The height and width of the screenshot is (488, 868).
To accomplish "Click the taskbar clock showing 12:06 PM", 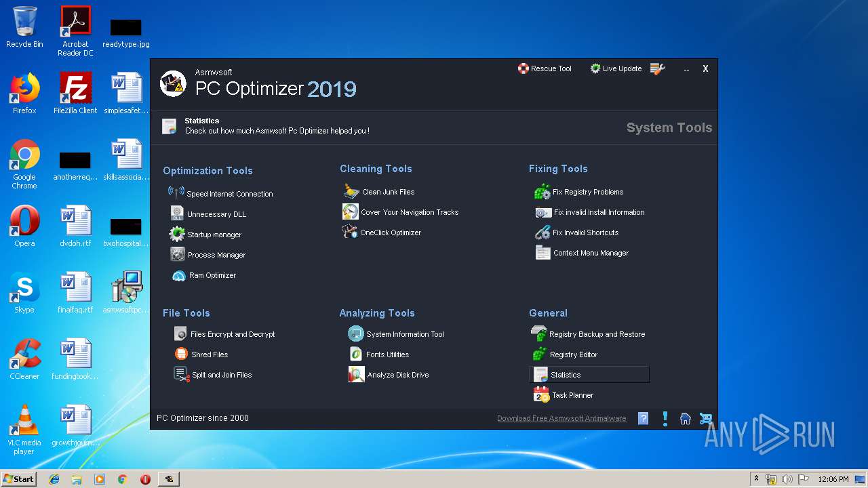I will 833,479.
